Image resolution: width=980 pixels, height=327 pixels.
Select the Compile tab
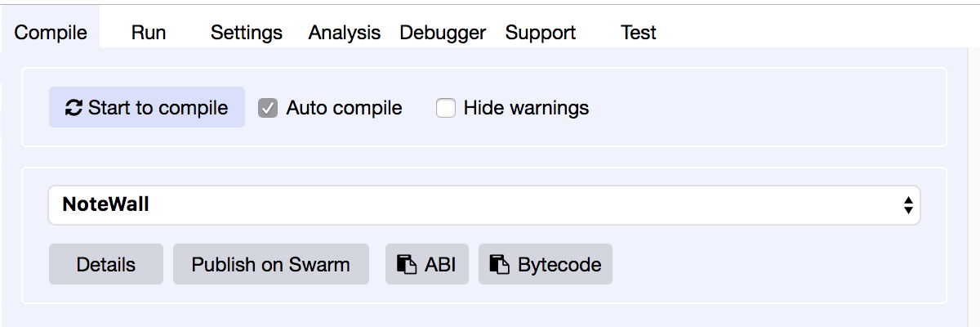[x=51, y=33]
